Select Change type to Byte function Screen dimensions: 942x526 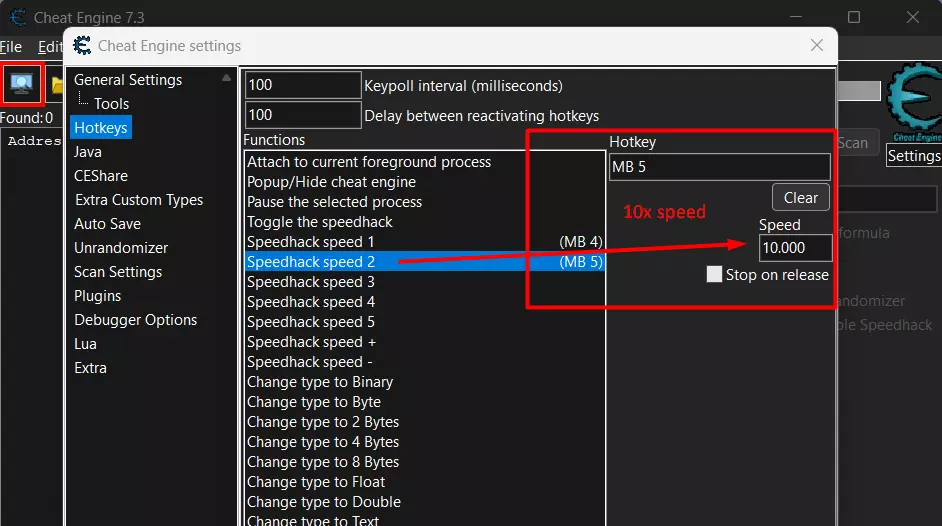(x=425, y=402)
